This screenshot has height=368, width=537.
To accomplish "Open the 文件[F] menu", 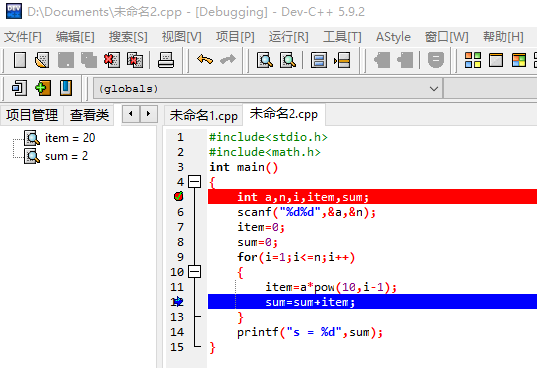I will click(23, 37).
